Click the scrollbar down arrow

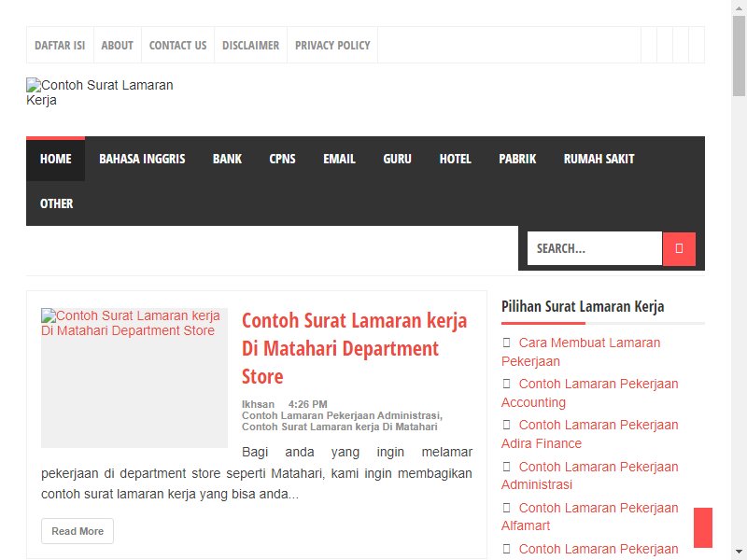coord(739,553)
